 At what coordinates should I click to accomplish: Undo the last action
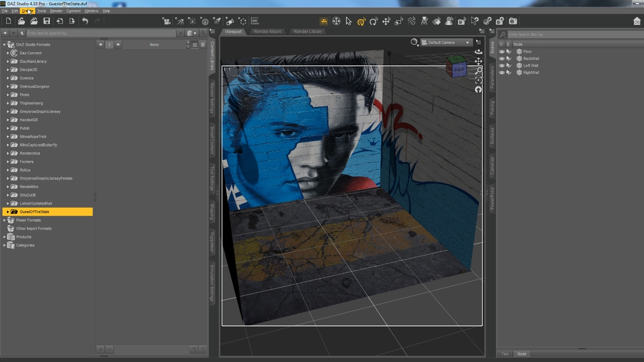pos(85,21)
